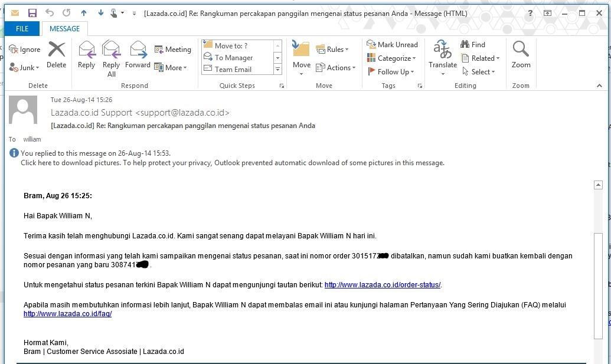Click the sender's contact photo placeholder
The width and height of the screenshot is (611, 364).
(x=23, y=110)
